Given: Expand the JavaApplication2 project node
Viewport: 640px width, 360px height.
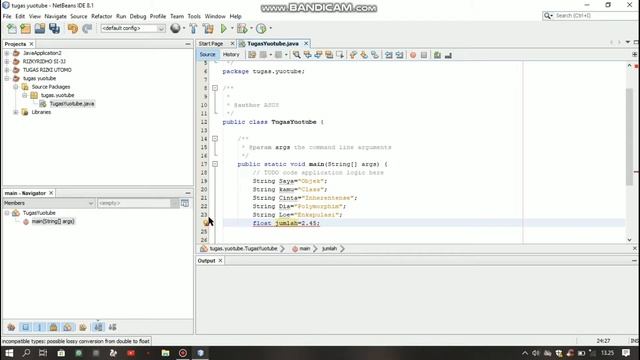Looking at the screenshot, I should 7,53.
